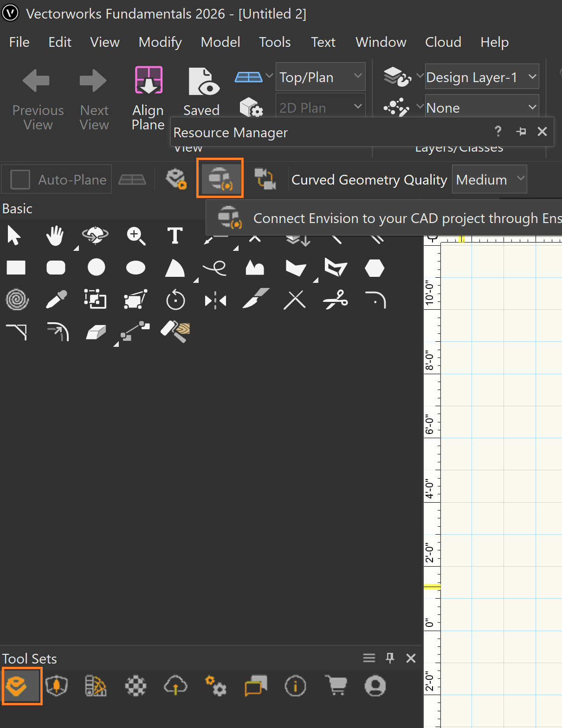Select the Selection arrow tool
The height and width of the screenshot is (728, 562).
14,236
